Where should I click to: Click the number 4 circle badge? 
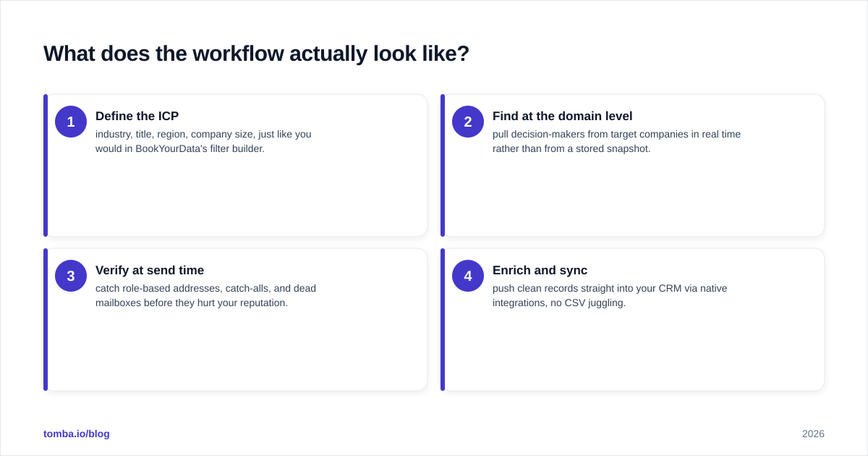pyautogui.click(x=468, y=276)
